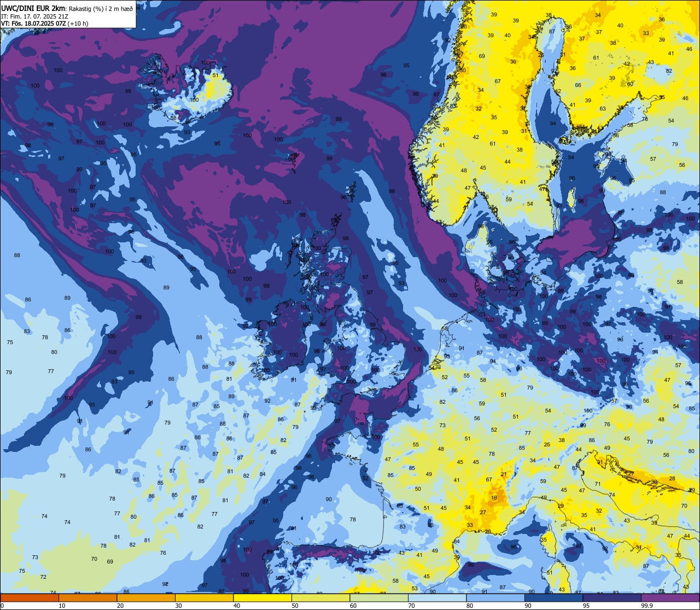Viewport: 700px width, 610px height.
Task: Click the "(+10 h)" forecast offset text
Action: (x=78, y=24)
